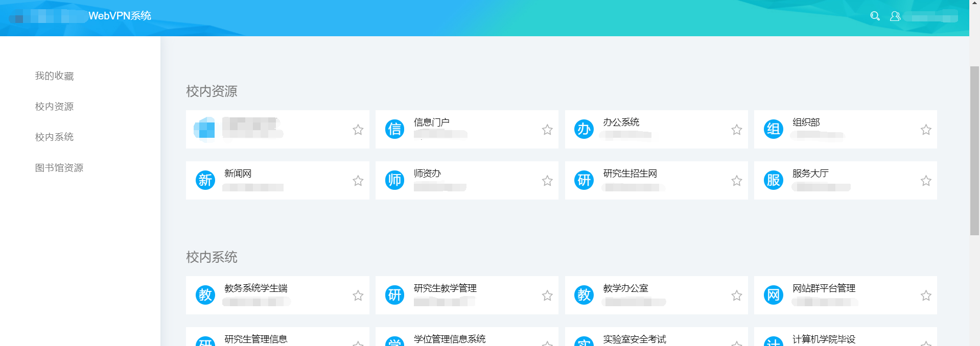This screenshot has width=980, height=346.
Task: Open the user account icon in header
Action: 895,16
